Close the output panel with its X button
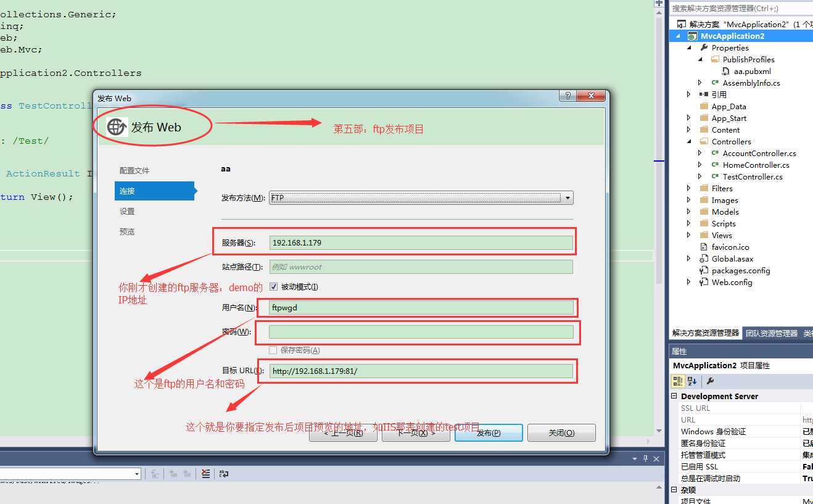Image resolution: width=813 pixels, height=504 pixels. (x=657, y=458)
